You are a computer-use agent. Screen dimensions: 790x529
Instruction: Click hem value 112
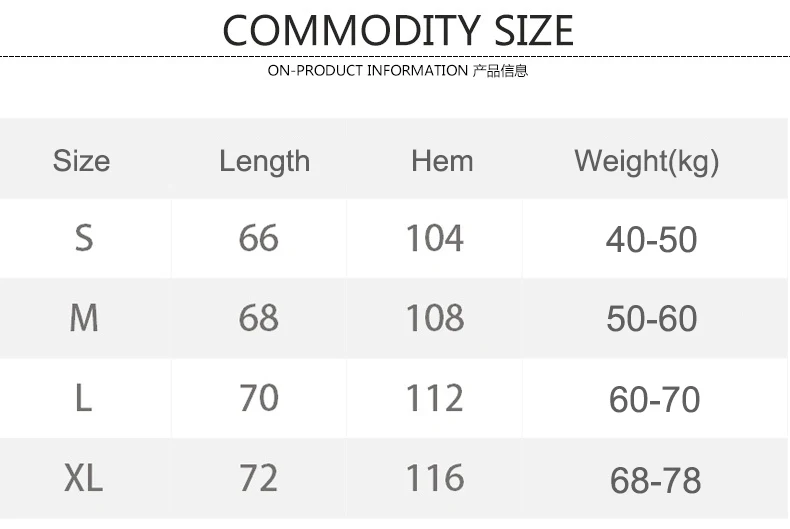(435, 398)
